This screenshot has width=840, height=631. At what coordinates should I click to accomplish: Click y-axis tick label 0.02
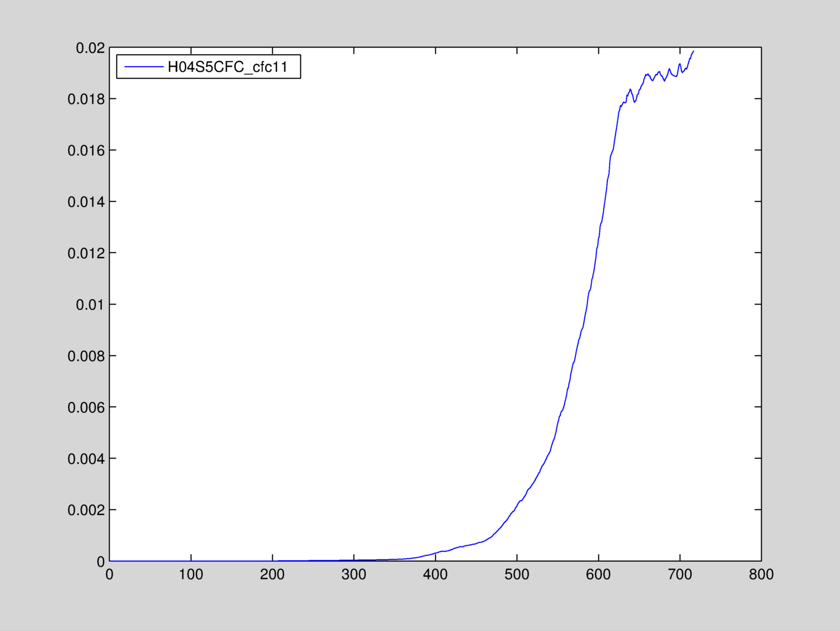[90, 48]
